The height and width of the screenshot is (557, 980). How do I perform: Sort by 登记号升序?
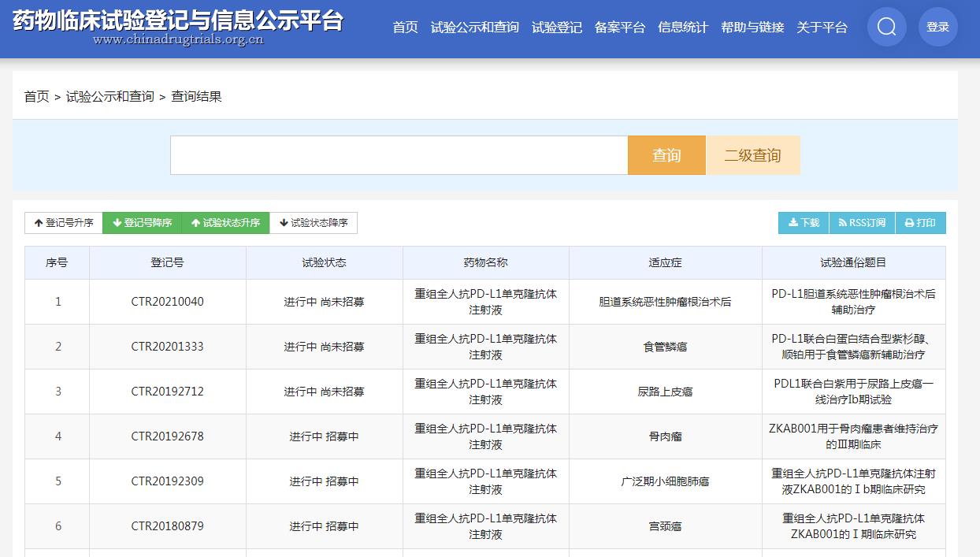(64, 223)
